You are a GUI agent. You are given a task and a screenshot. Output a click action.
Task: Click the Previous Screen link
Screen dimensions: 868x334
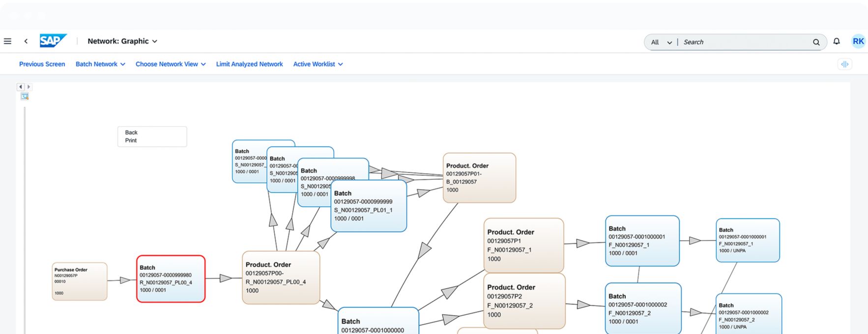42,64
